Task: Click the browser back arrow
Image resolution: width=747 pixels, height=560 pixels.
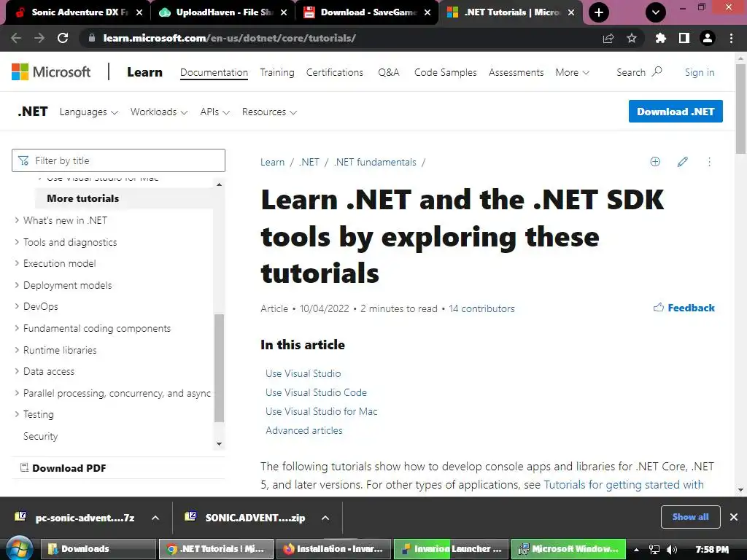Action: coord(16,38)
